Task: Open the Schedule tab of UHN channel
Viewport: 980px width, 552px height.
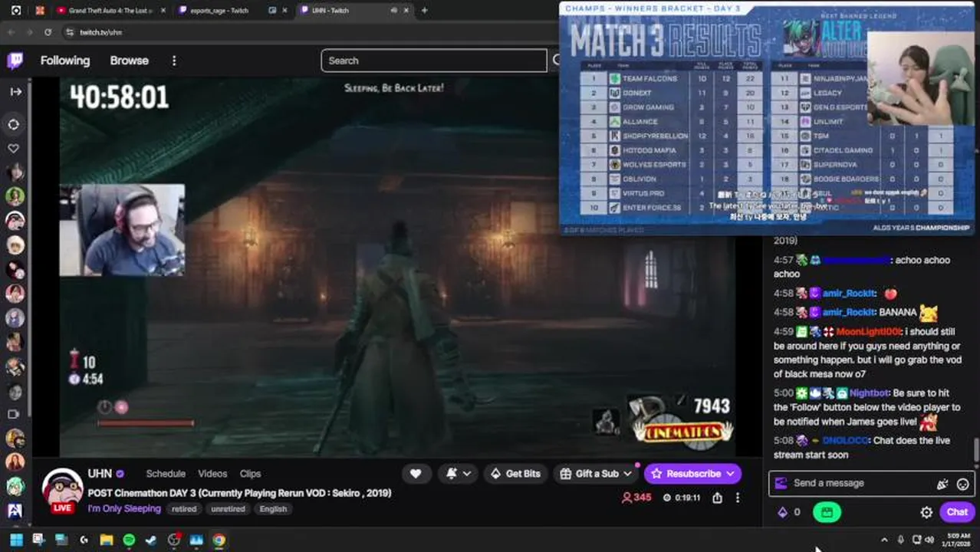Action: [x=166, y=474]
